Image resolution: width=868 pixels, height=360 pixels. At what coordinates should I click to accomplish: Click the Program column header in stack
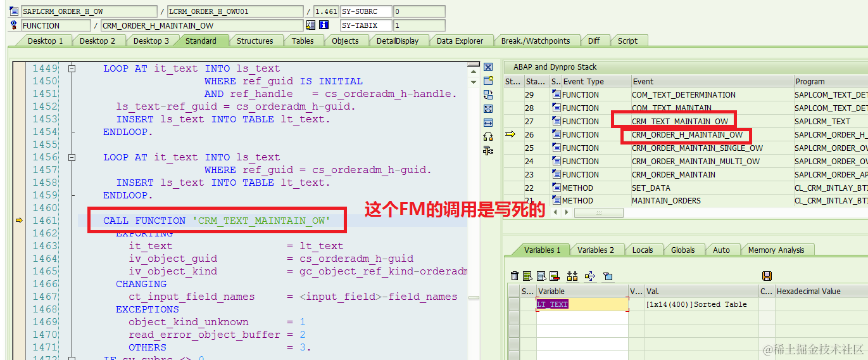coord(831,81)
